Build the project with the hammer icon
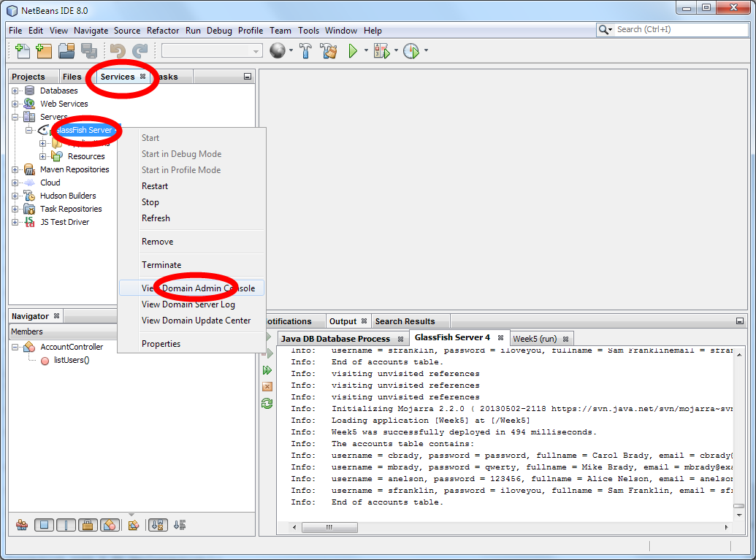Viewport: 756px width, 560px height. [x=307, y=51]
